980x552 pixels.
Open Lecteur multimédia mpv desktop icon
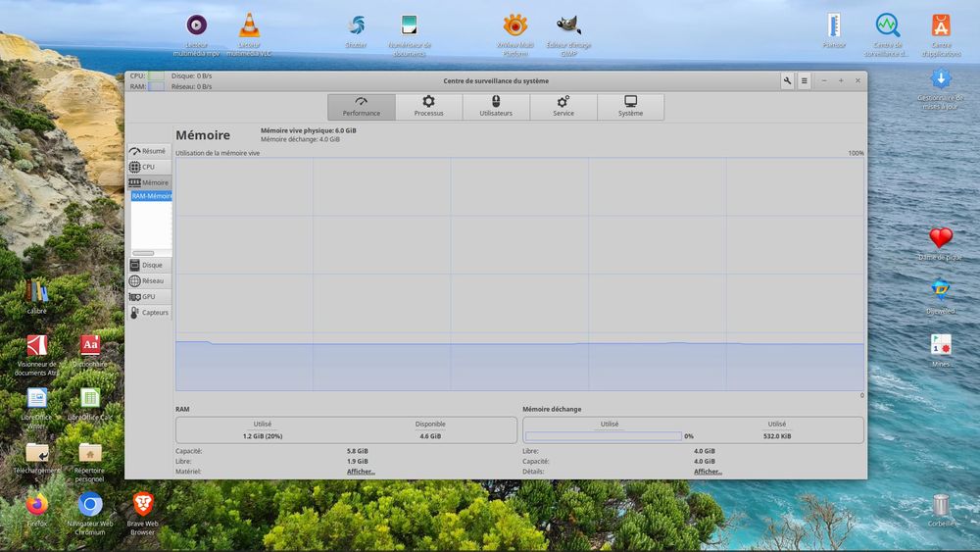pos(196,34)
